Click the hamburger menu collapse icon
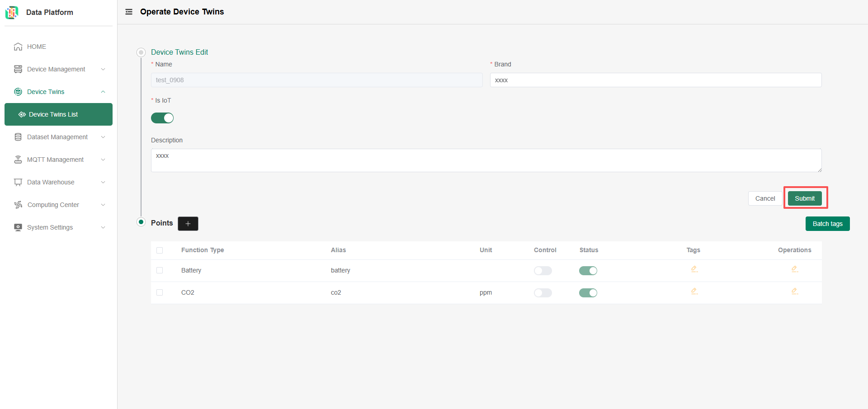Image resolution: width=868 pixels, height=409 pixels. pos(129,12)
